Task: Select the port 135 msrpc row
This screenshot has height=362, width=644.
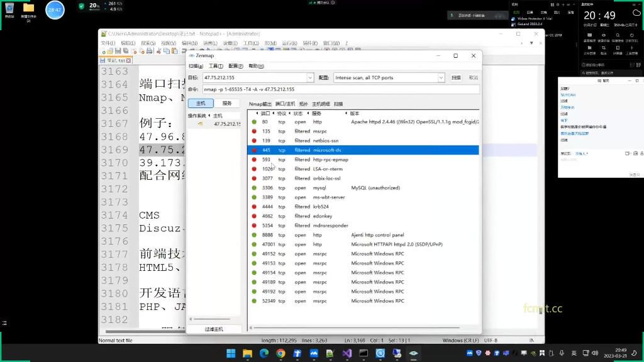Action: tap(363, 131)
